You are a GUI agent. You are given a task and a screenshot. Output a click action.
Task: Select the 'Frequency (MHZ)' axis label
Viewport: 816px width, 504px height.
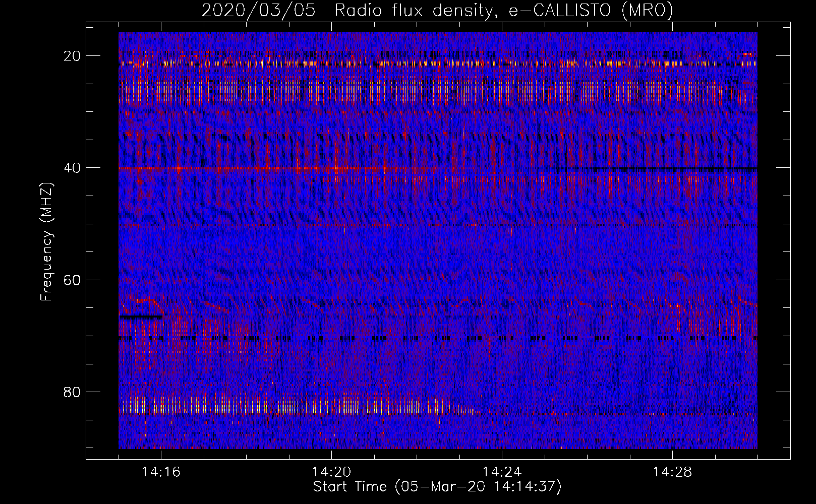pyautogui.click(x=46, y=242)
